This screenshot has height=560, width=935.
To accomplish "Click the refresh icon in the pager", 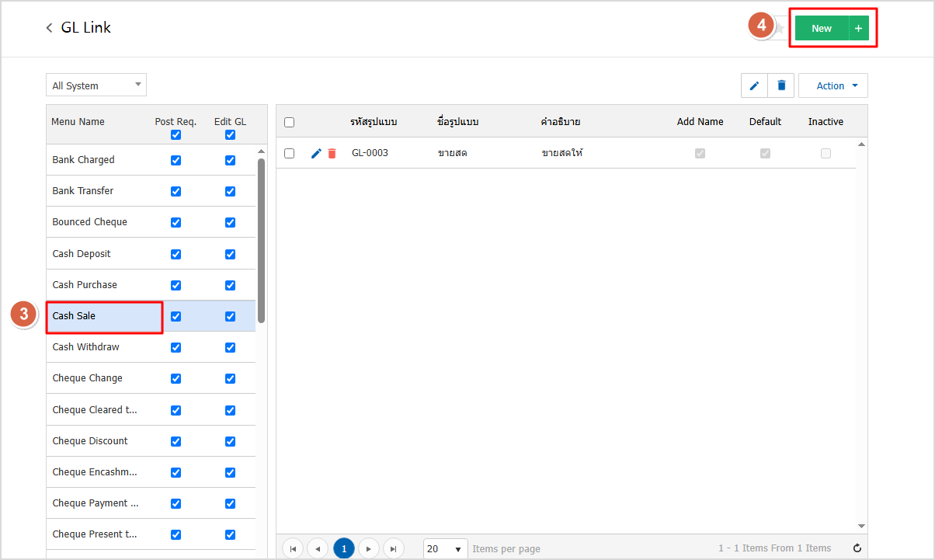I will 857,548.
